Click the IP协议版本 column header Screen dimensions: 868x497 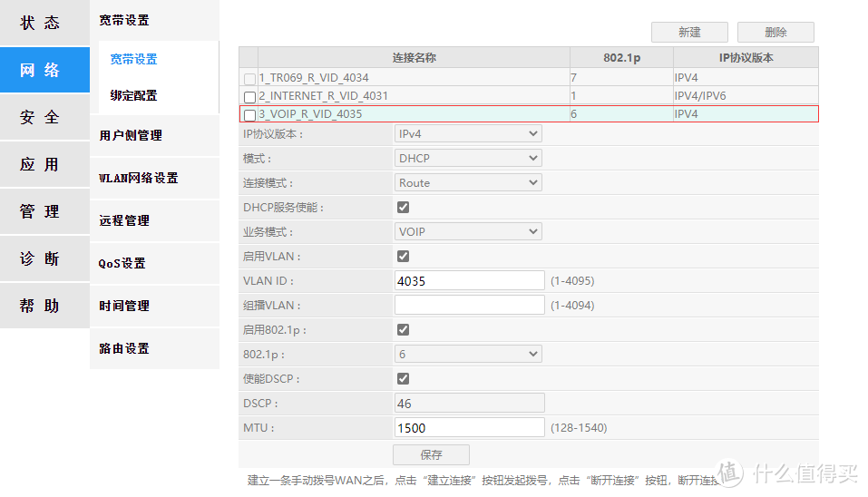point(746,57)
